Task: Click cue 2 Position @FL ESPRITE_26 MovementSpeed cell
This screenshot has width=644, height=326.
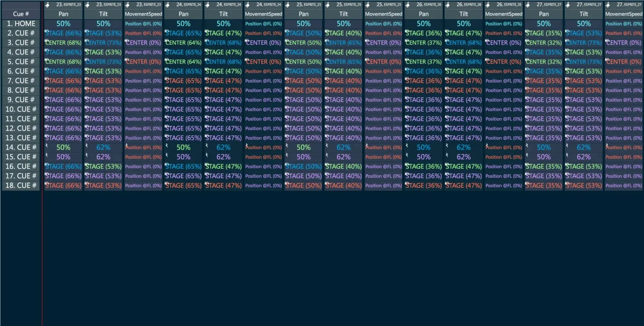Action: (504, 33)
